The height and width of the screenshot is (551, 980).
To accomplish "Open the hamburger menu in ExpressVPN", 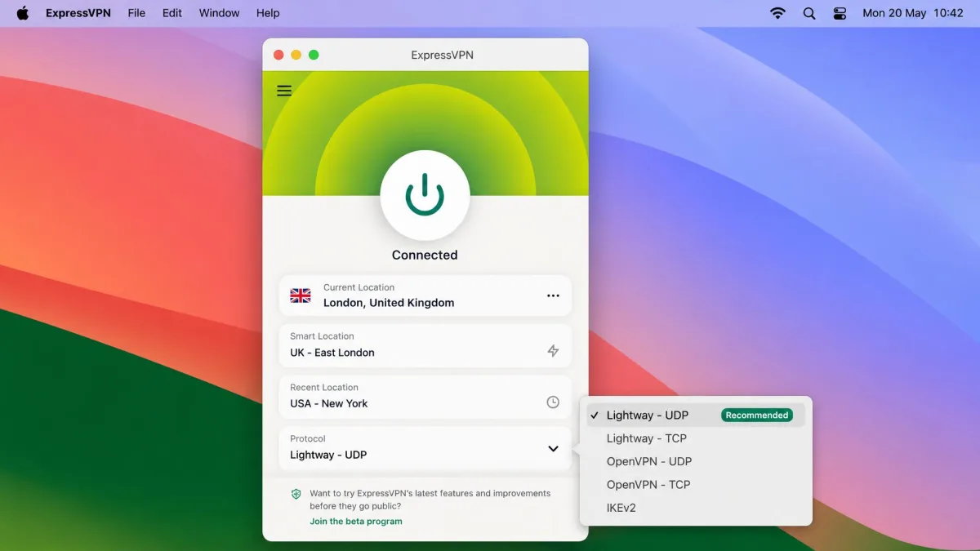I will click(x=284, y=91).
